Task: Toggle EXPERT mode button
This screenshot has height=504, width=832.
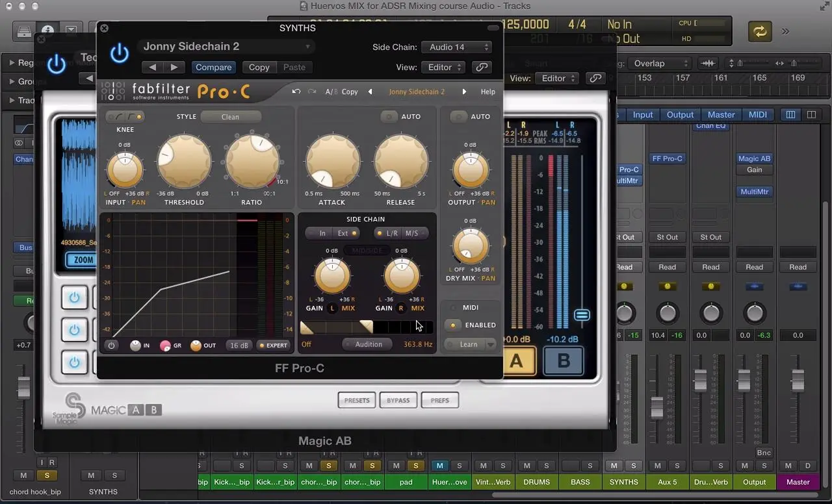Action: point(273,346)
